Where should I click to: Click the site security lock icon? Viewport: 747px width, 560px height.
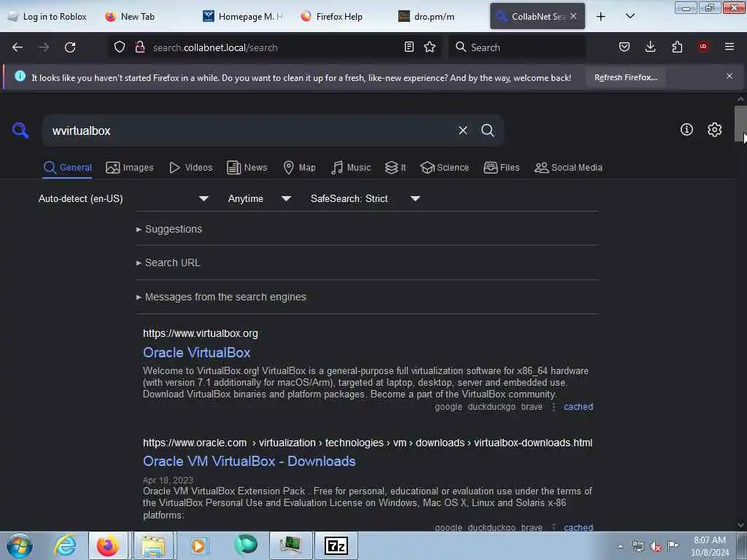click(x=139, y=47)
